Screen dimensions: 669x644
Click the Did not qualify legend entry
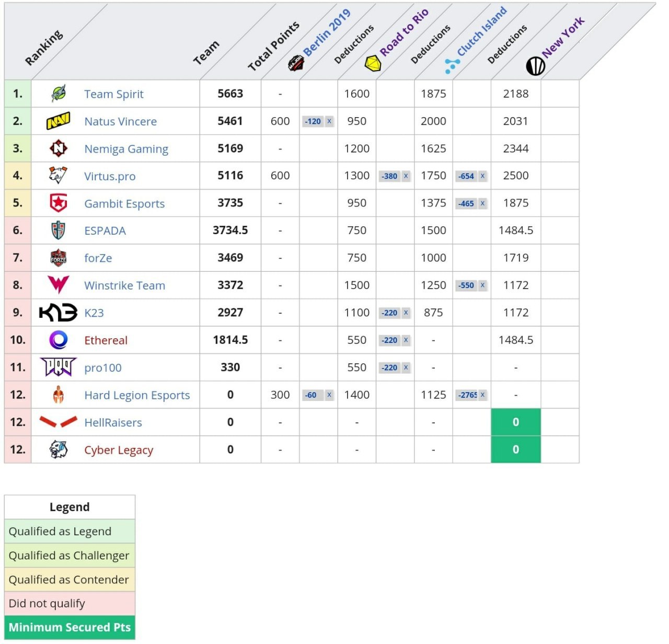[x=70, y=603]
